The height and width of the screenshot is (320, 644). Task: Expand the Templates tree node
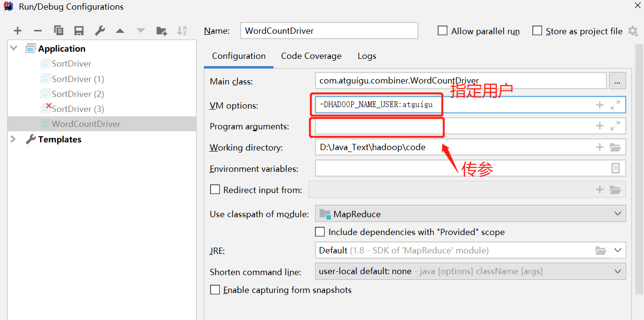pos(14,139)
